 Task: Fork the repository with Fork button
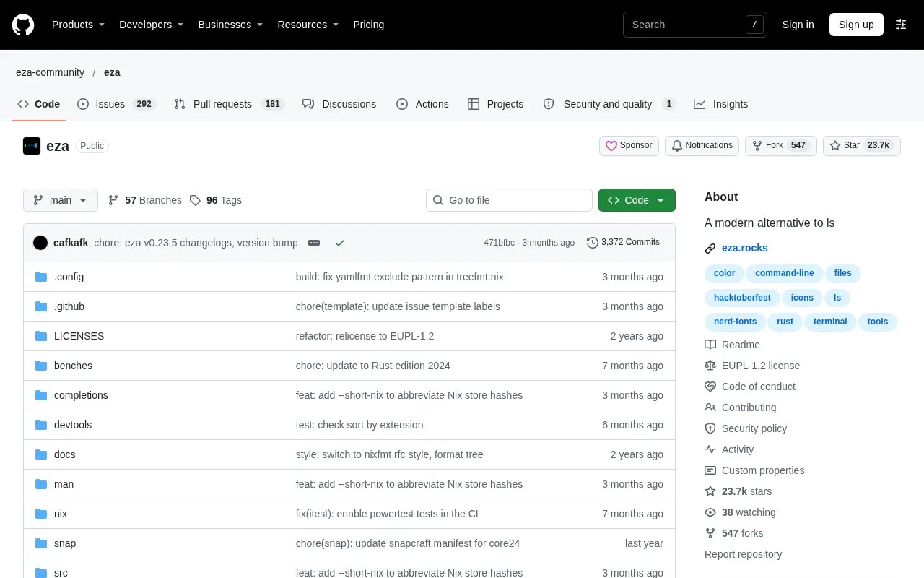pos(780,145)
